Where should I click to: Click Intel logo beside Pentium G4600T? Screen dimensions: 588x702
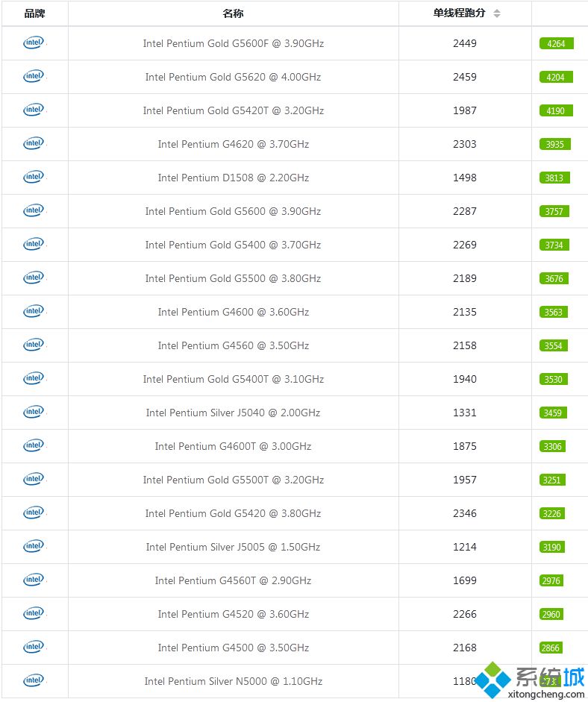click(34, 446)
